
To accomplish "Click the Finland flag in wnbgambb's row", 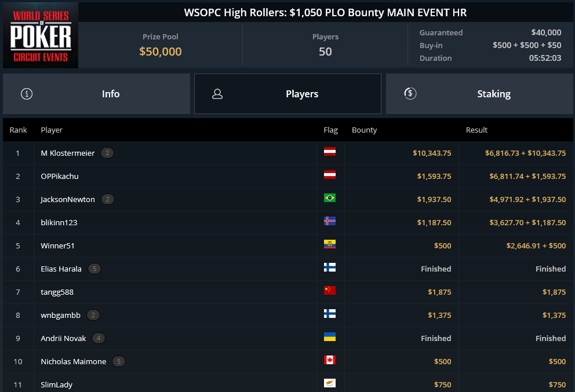I will coord(330,314).
